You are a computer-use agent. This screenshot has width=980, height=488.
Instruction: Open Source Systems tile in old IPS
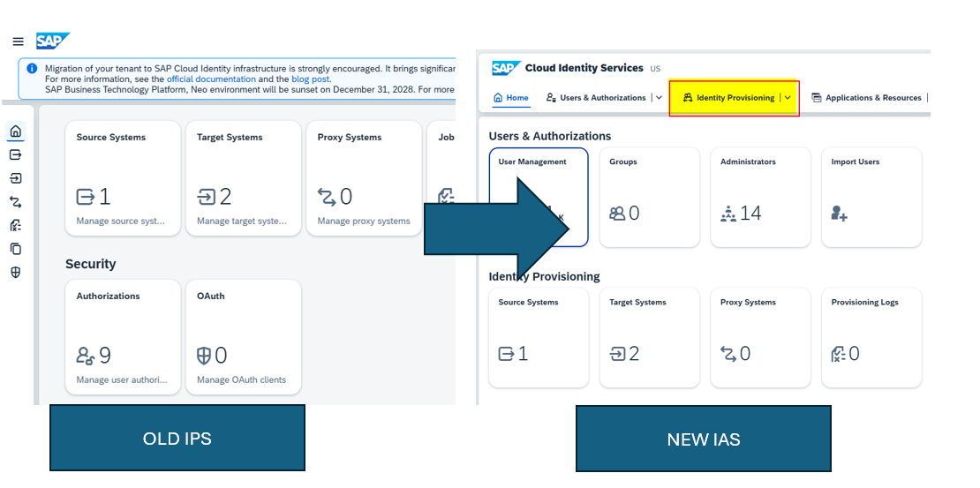tap(123, 178)
